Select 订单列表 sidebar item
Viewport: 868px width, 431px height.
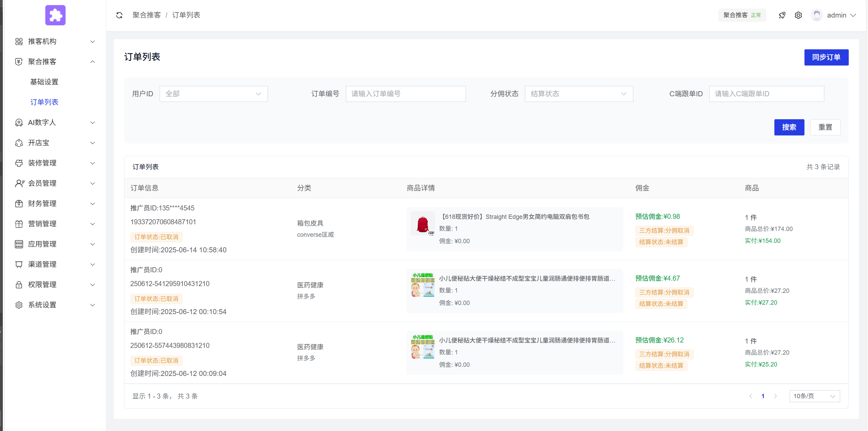[x=44, y=102]
